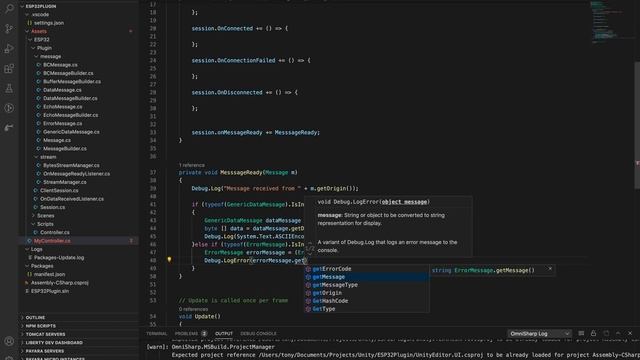
Task: Select getMessageType suggestion
Action: pyautogui.click(x=367, y=285)
